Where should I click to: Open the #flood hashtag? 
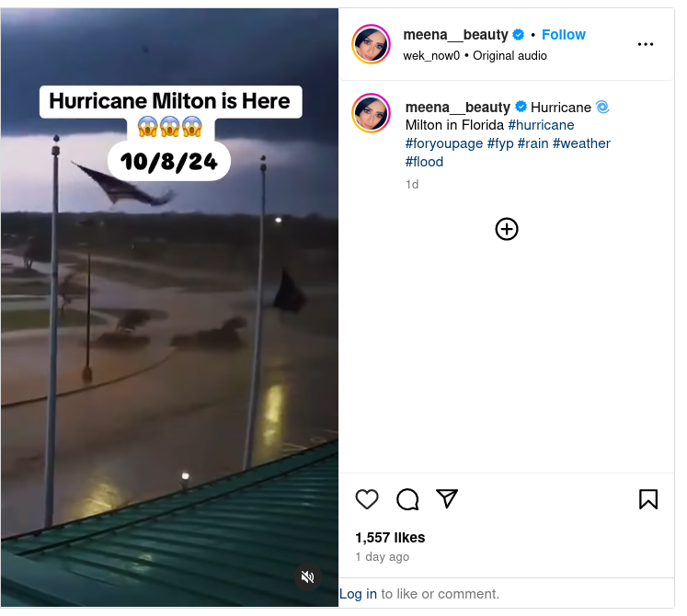point(424,162)
